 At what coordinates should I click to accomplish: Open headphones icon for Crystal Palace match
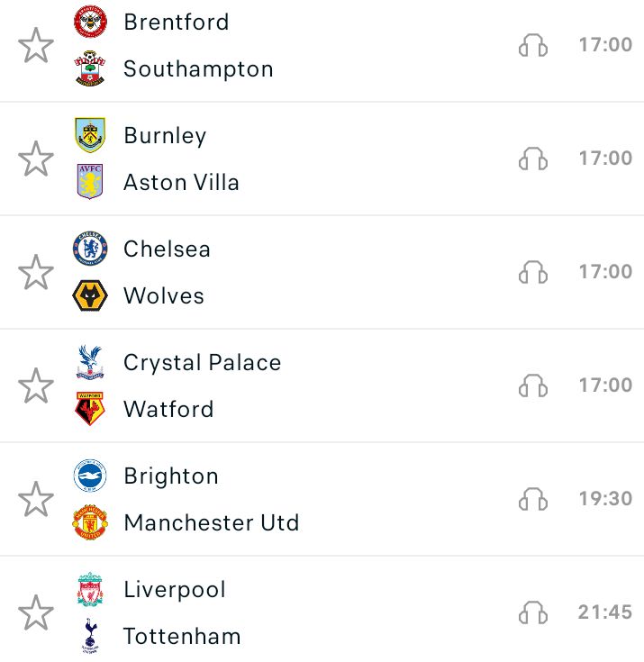[x=533, y=385]
